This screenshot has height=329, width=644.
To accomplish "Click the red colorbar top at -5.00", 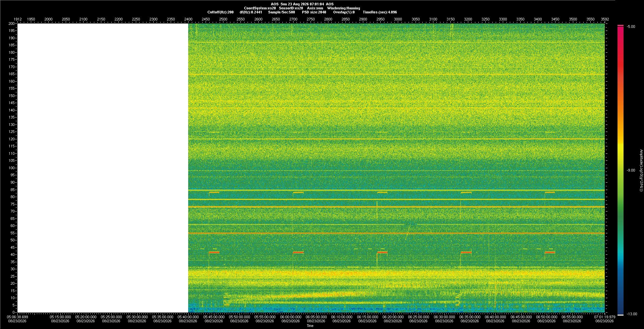I will pyautogui.click(x=621, y=26).
